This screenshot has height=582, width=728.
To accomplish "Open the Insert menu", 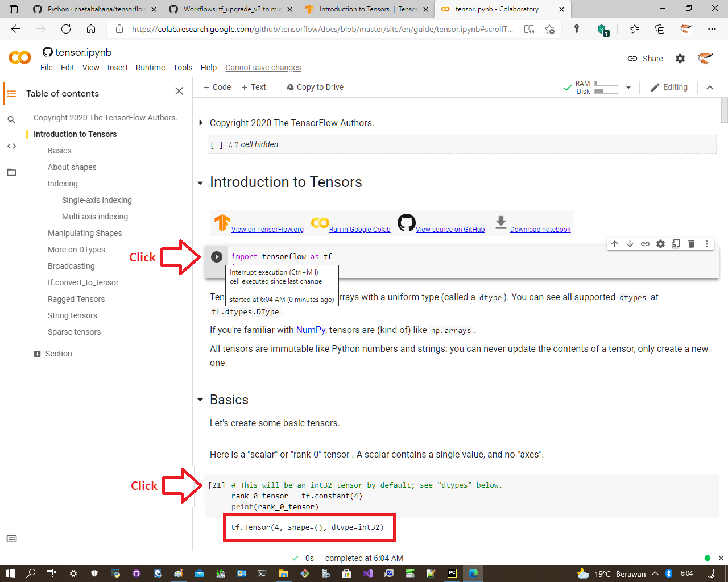I will tap(118, 68).
